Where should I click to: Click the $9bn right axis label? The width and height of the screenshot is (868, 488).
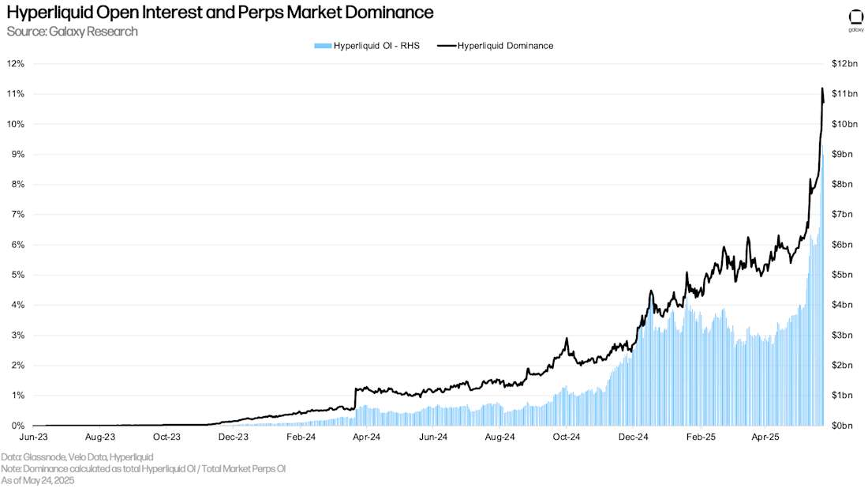842,154
